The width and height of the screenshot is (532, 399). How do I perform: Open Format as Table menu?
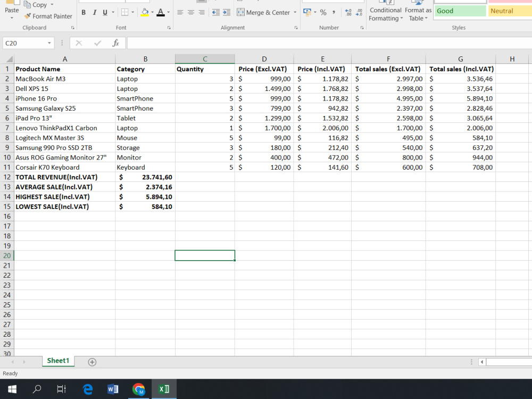pyautogui.click(x=418, y=12)
